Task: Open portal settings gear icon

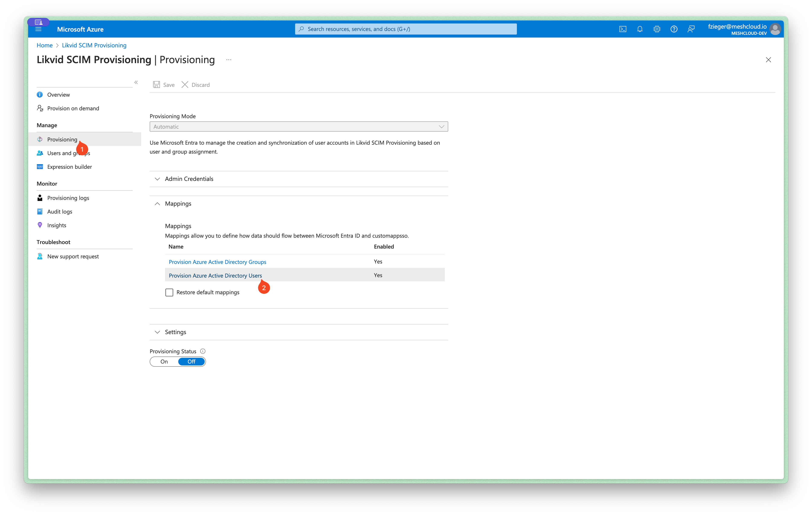Action: 657,29
